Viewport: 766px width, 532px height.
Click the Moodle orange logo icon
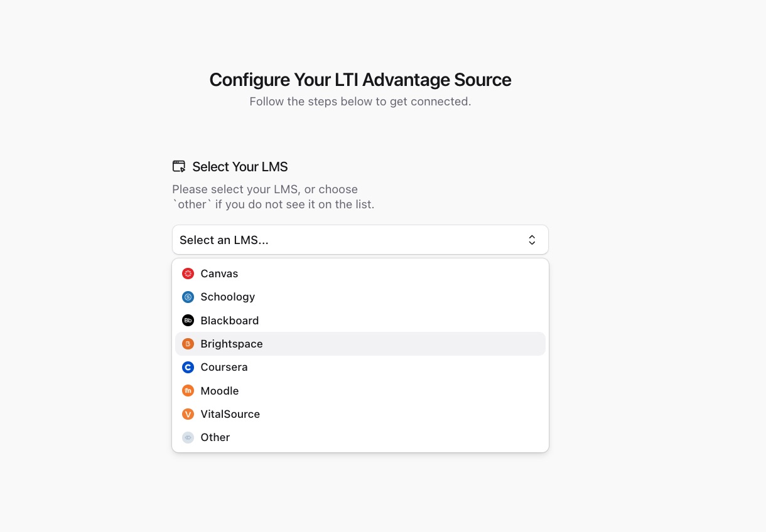(x=188, y=391)
